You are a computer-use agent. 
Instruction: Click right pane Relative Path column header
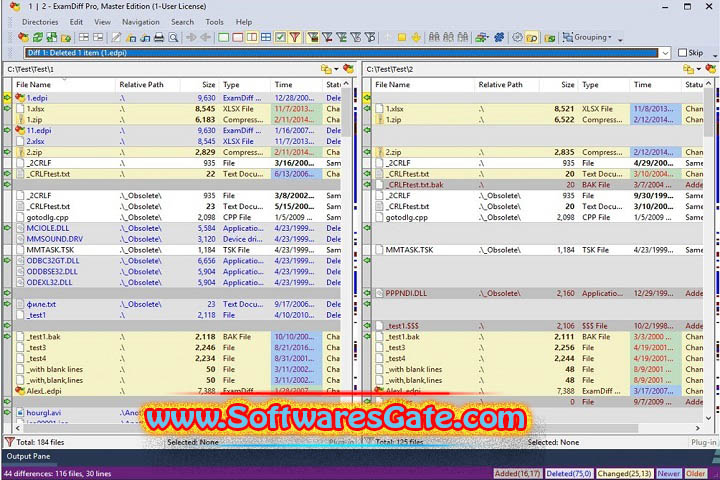(506, 85)
